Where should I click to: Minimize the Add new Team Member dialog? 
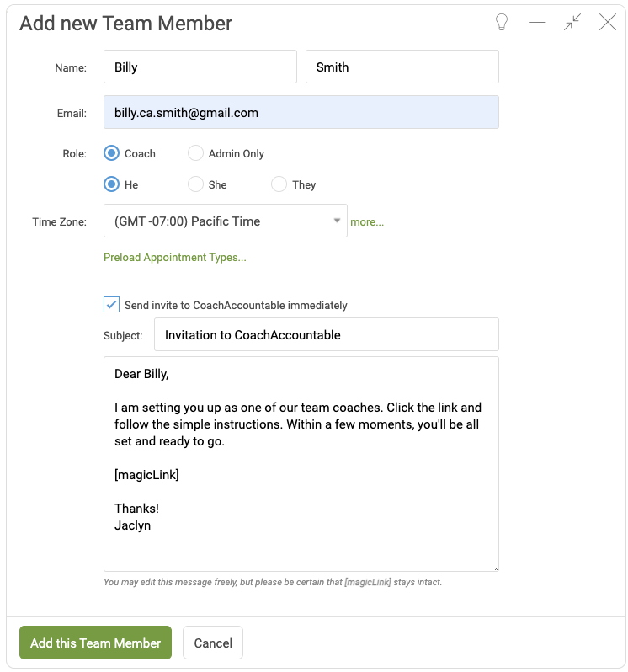(x=537, y=22)
